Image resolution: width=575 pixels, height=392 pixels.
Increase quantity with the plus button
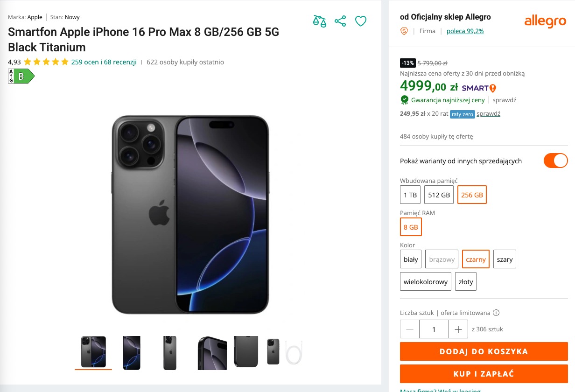[458, 329]
